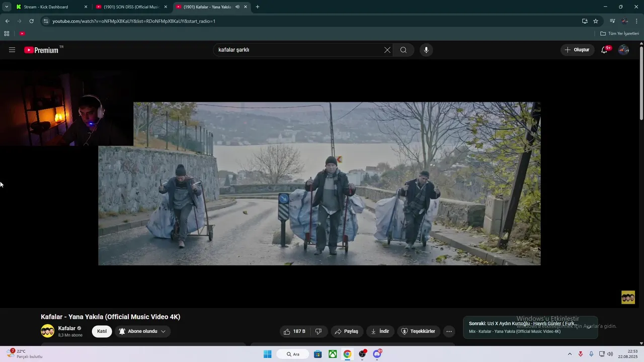Open the YouTube guide hamburger menu
644x362 pixels.
12,50
